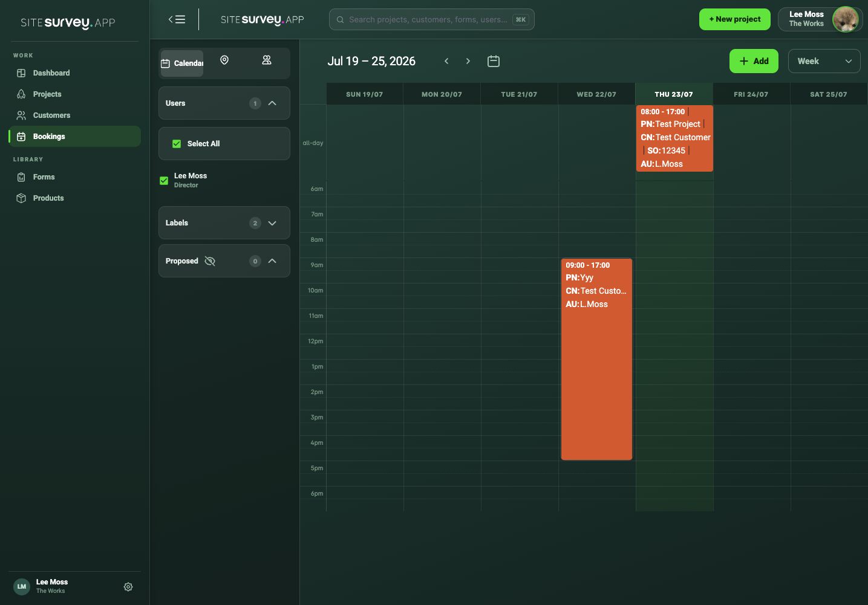The height and width of the screenshot is (605, 868).
Task: Open Lee Moss account menu in header
Action: point(820,19)
